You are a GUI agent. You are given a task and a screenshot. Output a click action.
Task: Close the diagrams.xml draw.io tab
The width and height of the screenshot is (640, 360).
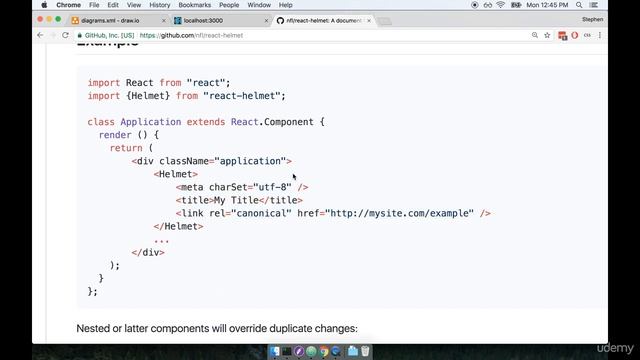coord(164,20)
